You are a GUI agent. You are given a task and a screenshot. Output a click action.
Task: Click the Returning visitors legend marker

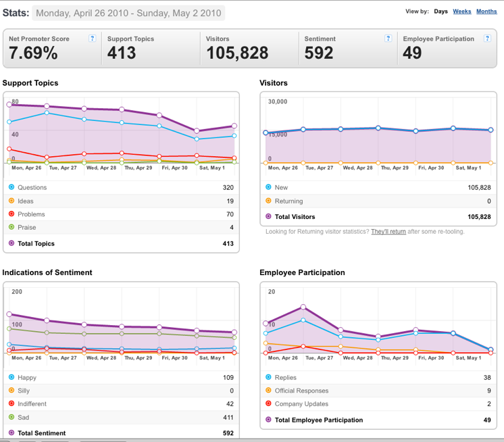268,201
